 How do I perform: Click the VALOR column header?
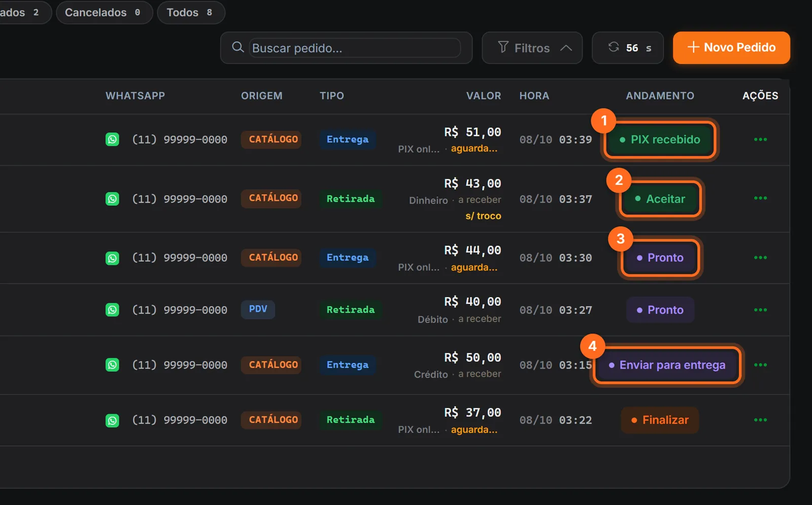[484, 96]
